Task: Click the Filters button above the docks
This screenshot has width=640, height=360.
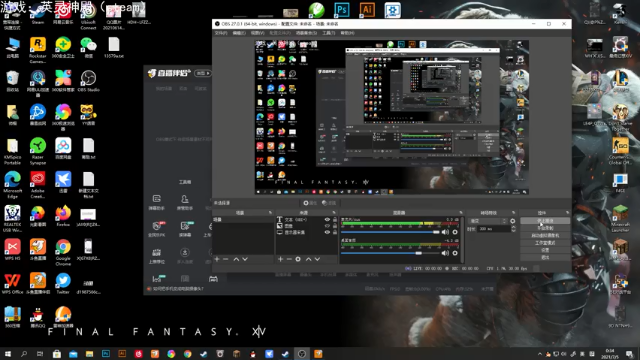Action: click(x=329, y=203)
